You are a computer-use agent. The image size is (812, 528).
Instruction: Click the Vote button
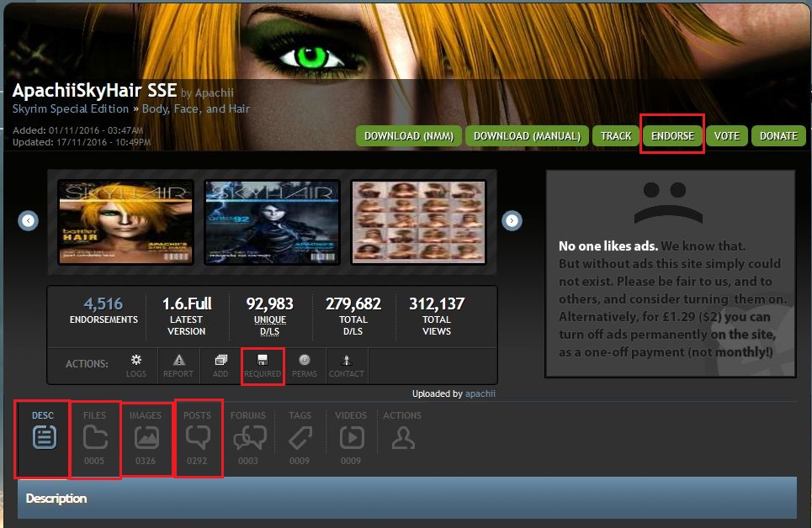pyautogui.click(x=727, y=136)
